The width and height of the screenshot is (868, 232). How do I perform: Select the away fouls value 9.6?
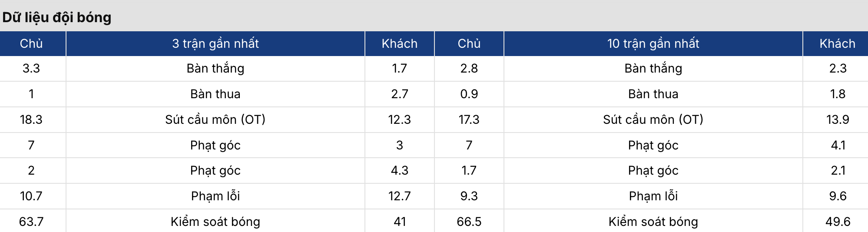pyautogui.click(x=837, y=196)
